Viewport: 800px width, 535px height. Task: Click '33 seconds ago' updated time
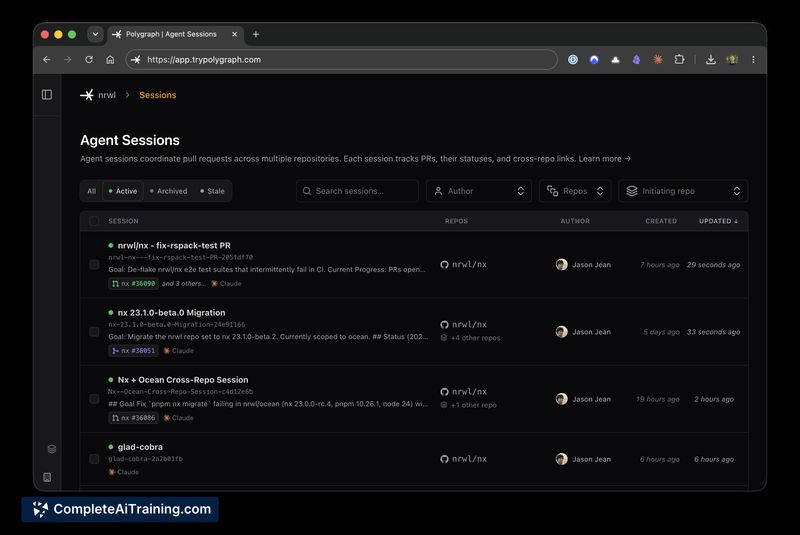[x=713, y=332]
